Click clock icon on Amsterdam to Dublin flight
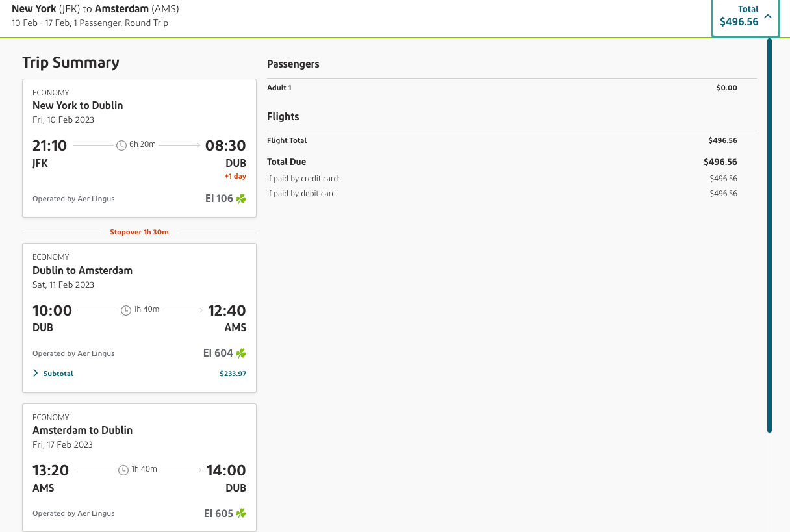 click(123, 470)
